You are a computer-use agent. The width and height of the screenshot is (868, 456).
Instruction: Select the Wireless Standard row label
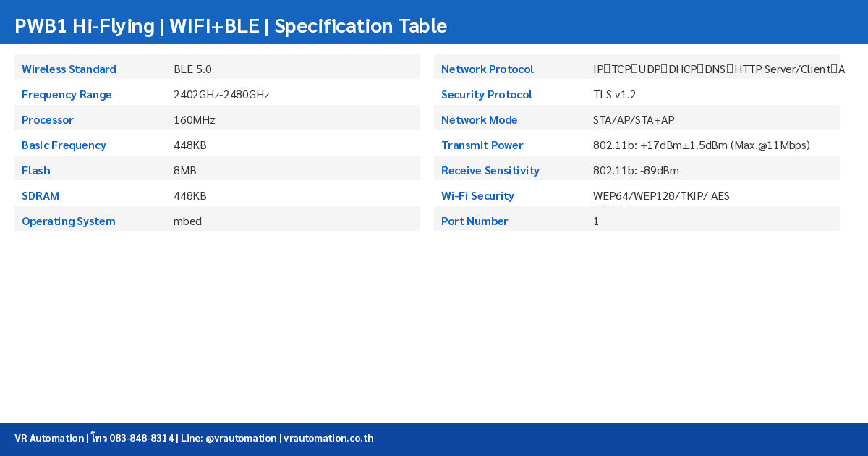pyautogui.click(x=69, y=69)
